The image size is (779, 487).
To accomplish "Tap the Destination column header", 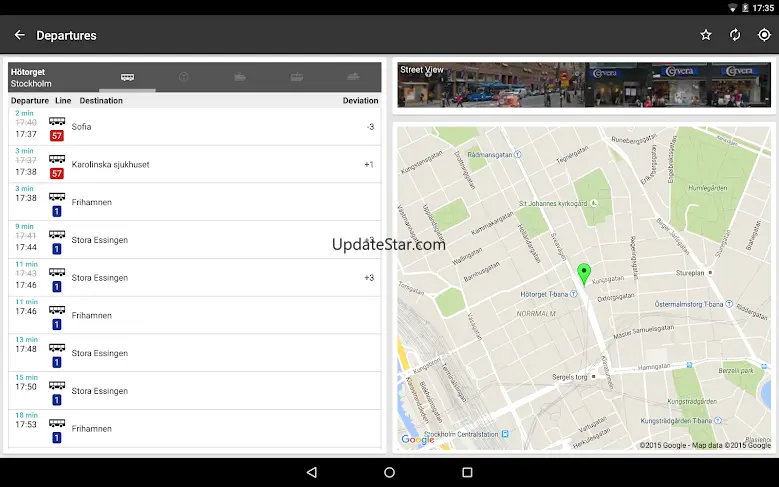I will click(x=101, y=100).
